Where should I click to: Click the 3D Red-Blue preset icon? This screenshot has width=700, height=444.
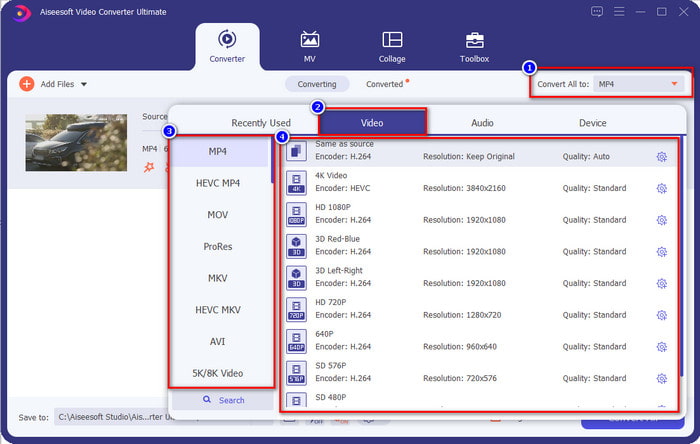pos(296,246)
